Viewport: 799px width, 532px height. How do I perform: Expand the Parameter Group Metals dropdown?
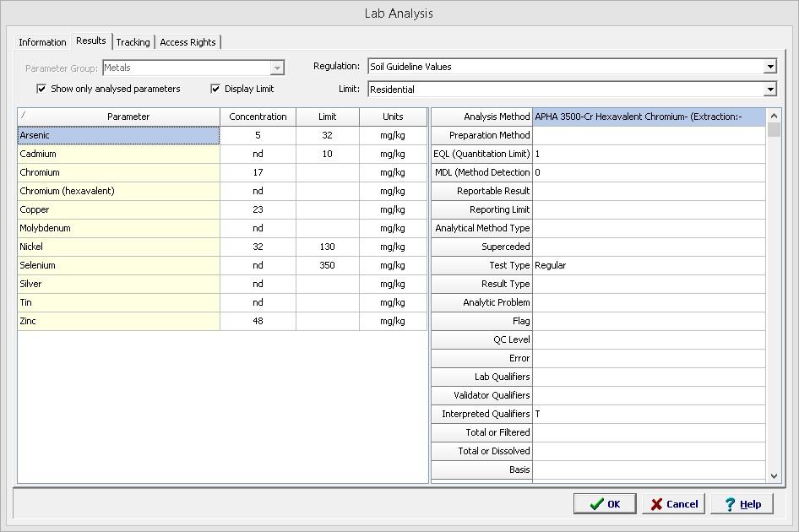point(276,68)
